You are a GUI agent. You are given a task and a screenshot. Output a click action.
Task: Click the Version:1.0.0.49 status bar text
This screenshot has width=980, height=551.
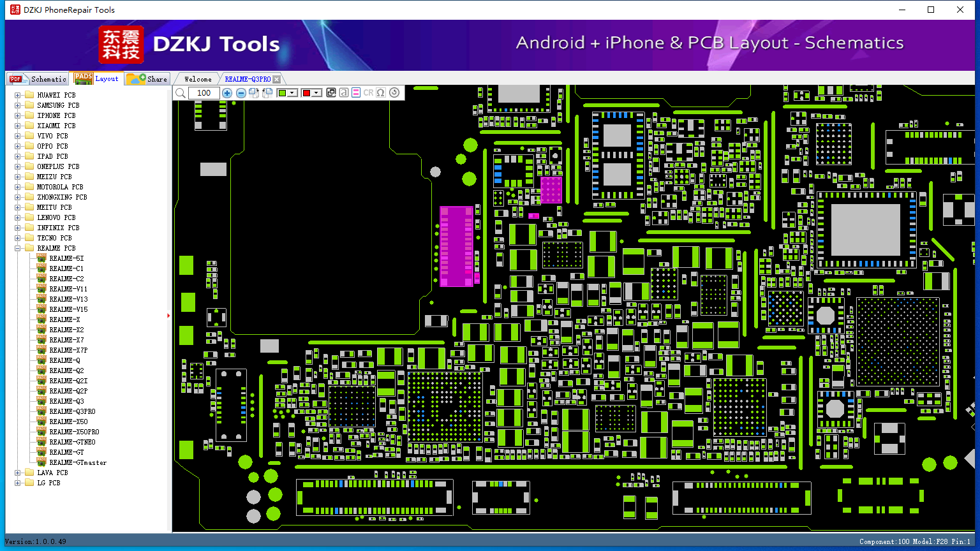[35, 541]
